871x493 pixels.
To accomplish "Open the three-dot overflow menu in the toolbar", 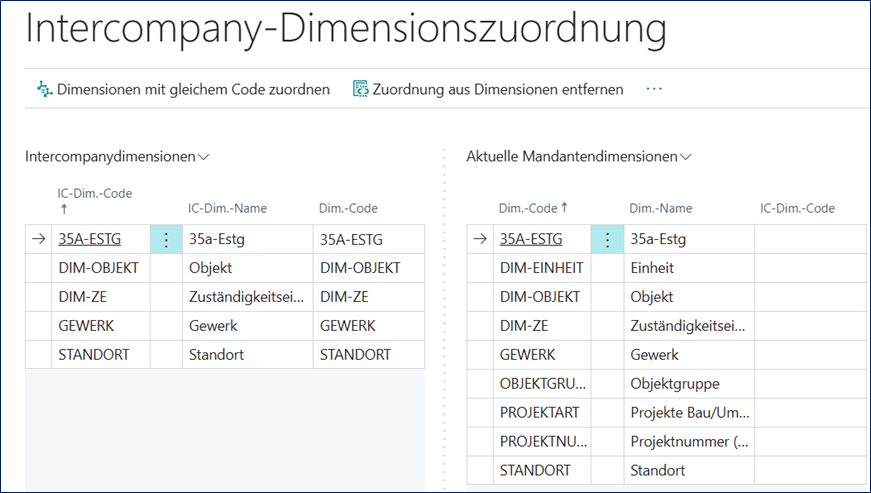I will [x=654, y=89].
